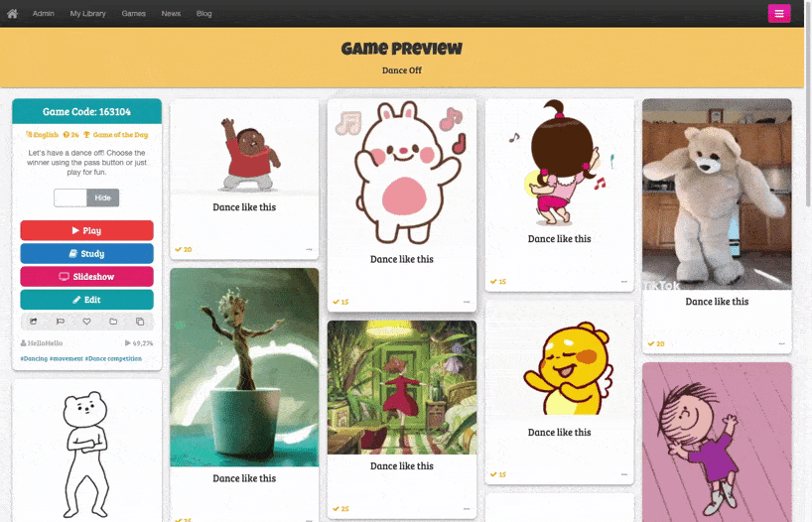
Task: Open the cartoon kid on pink floor image
Action: 717,443
